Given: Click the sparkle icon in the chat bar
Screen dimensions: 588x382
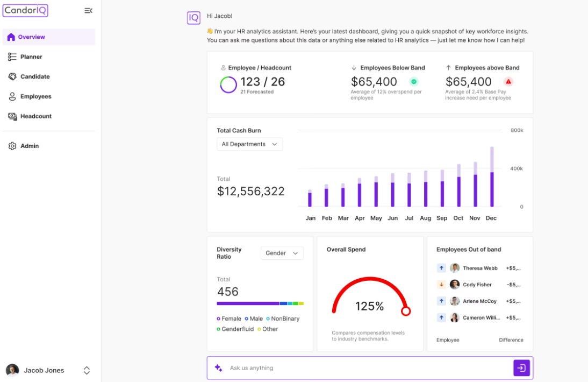Looking at the screenshot, I should click(218, 367).
